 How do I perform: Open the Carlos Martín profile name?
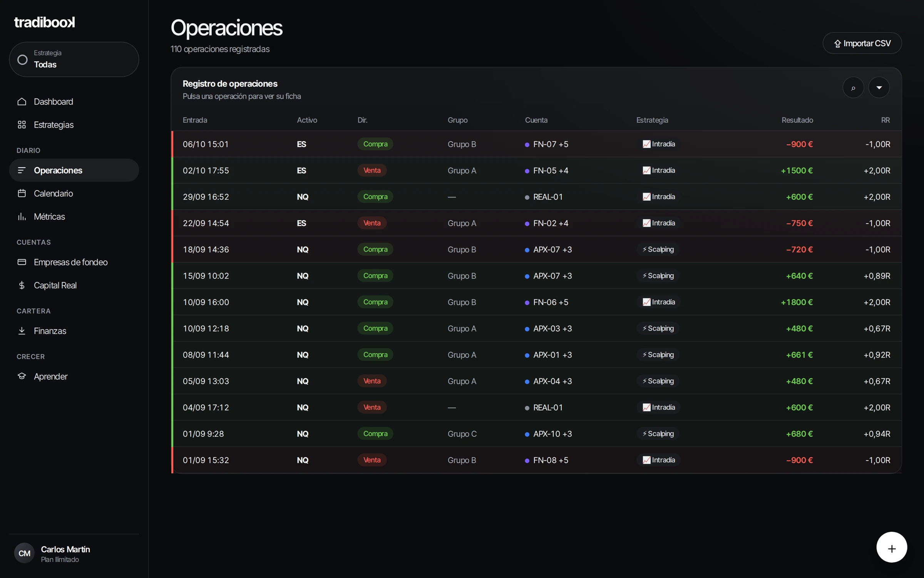[x=65, y=549]
